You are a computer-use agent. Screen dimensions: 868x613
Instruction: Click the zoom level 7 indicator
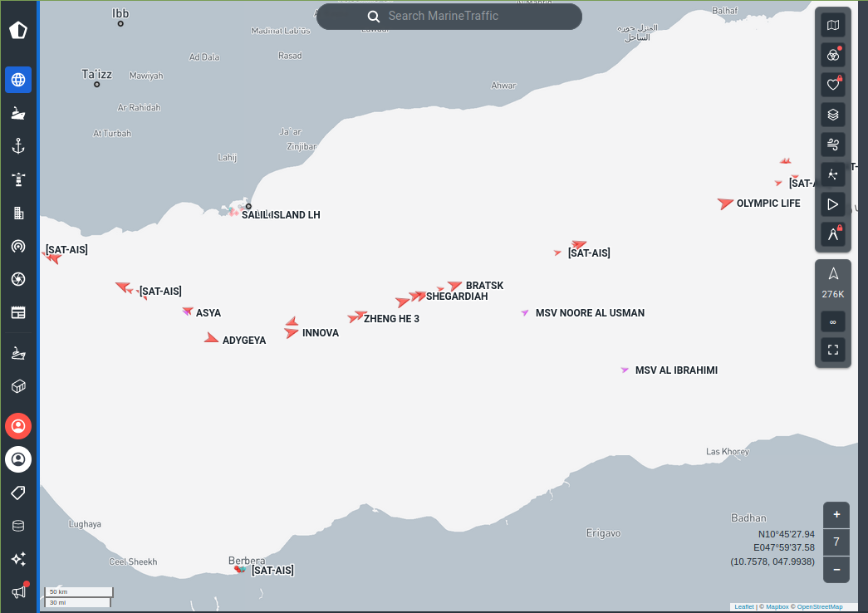[x=836, y=542]
